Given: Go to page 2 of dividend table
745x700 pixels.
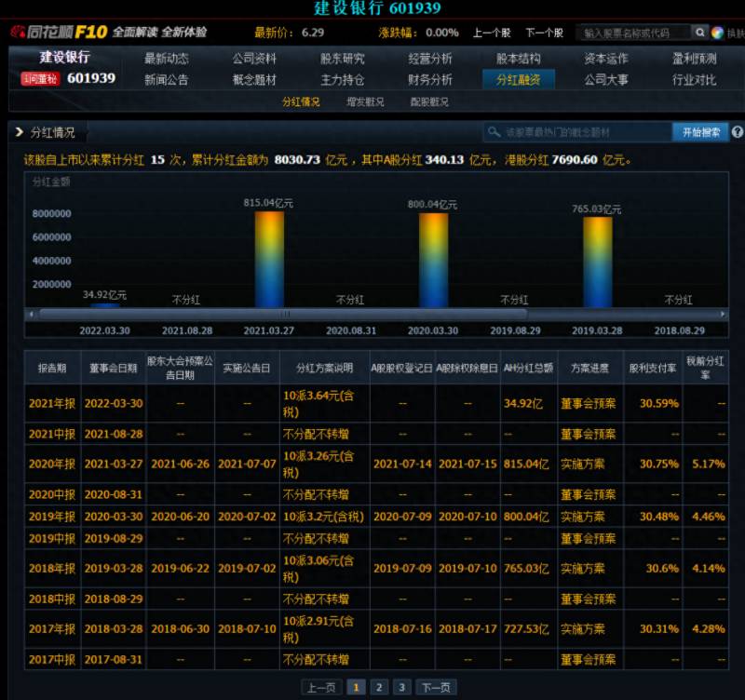Looking at the screenshot, I should (x=379, y=687).
